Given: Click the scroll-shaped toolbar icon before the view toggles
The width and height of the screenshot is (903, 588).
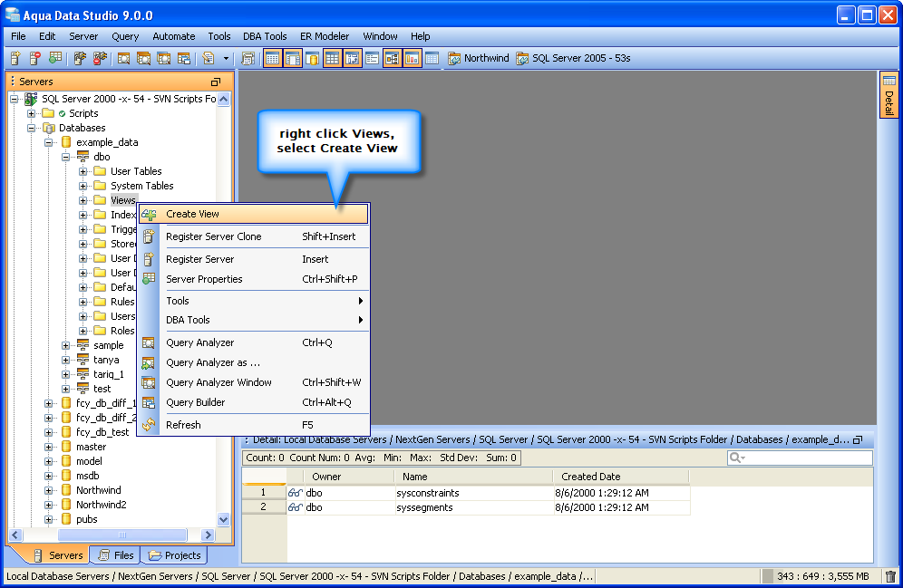Looking at the screenshot, I should (x=248, y=58).
